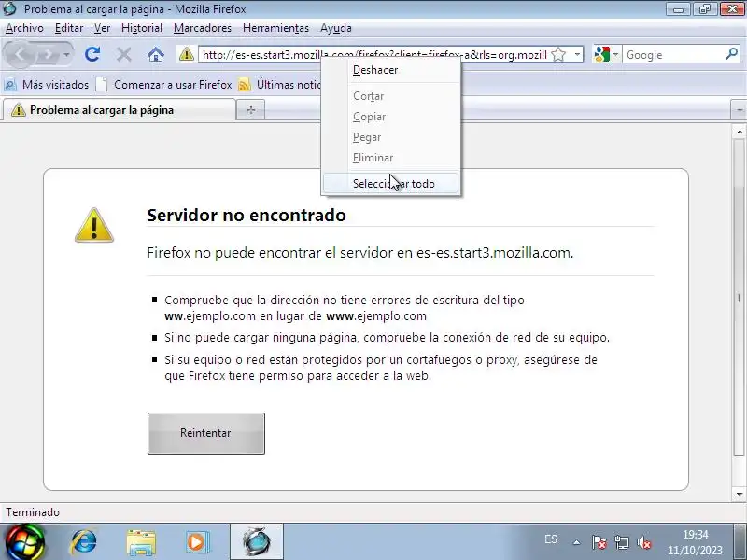Choose Pegar in the context menu
The width and height of the screenshot is (747, 560).
[x=391, y=137]
